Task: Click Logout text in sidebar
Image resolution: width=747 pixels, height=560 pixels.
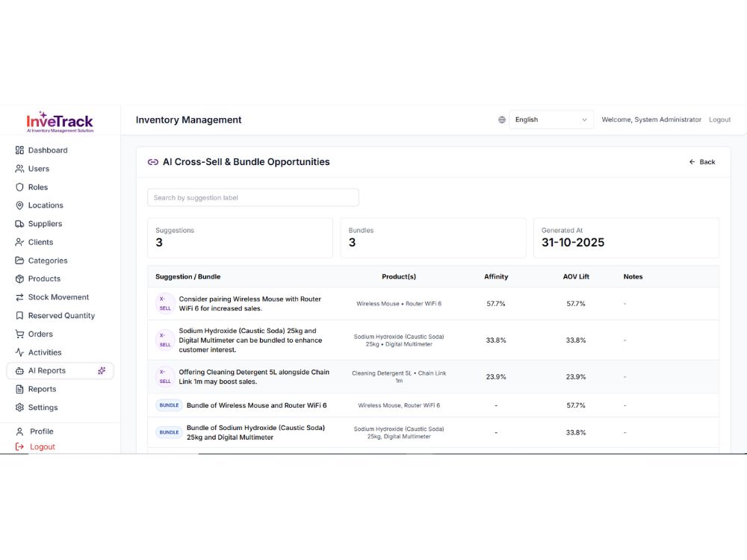Action: [43, 447]
